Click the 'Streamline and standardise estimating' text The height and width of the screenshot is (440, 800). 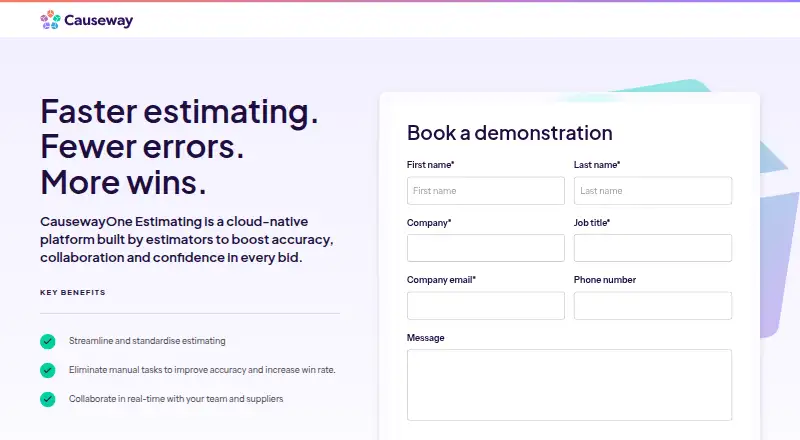click(x=147, y=340)
